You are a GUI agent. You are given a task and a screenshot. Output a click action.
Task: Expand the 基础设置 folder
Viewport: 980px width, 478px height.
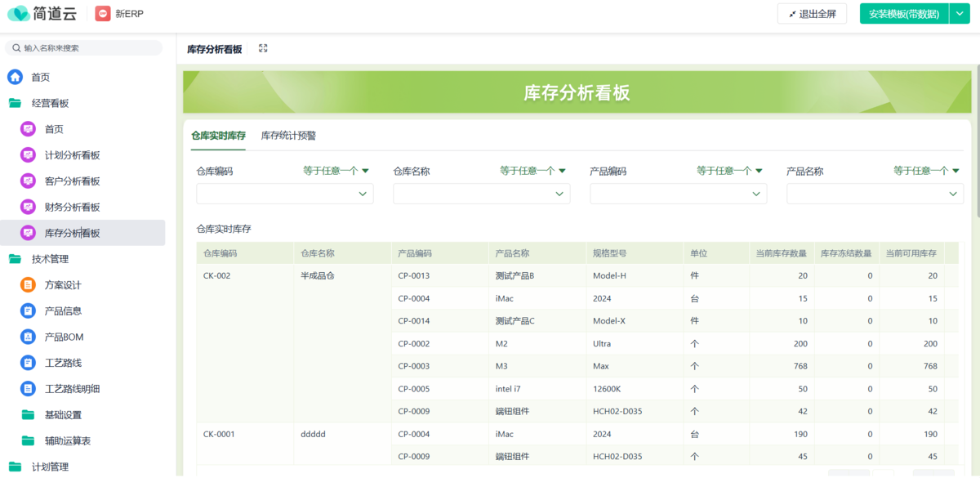click(x=63, y=415)
